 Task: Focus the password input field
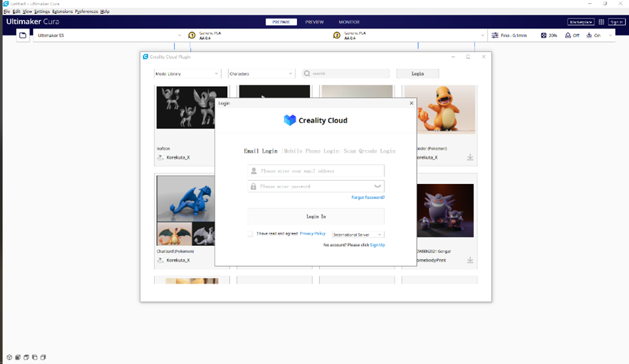coord(316,187)
